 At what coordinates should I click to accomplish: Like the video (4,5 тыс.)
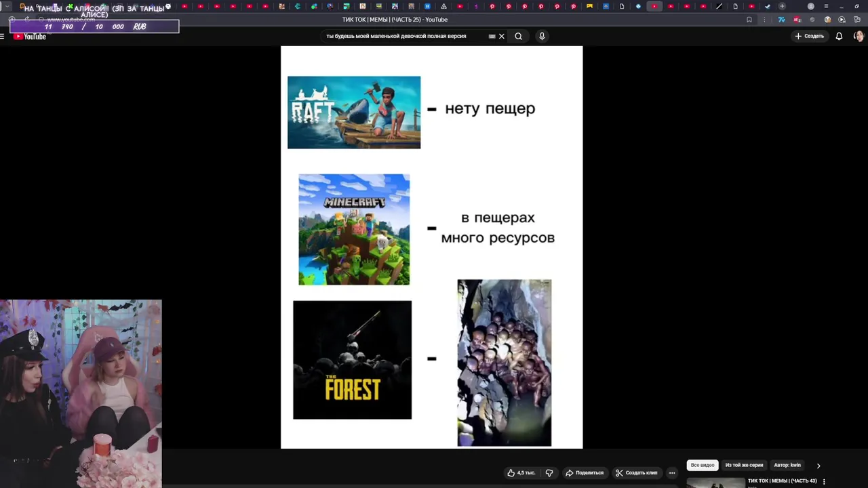[x=521, y=472]
